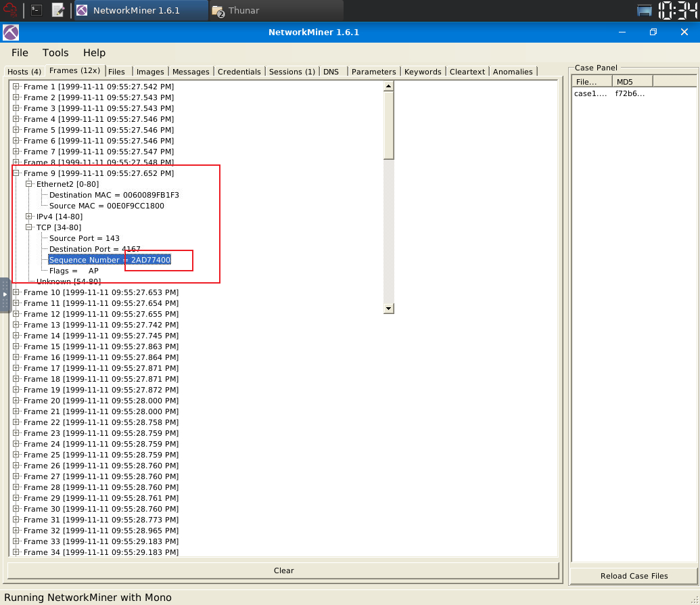The image size is (700, 605).
Task: Expand Frame 1 tree node
Action: click(16, 86)
